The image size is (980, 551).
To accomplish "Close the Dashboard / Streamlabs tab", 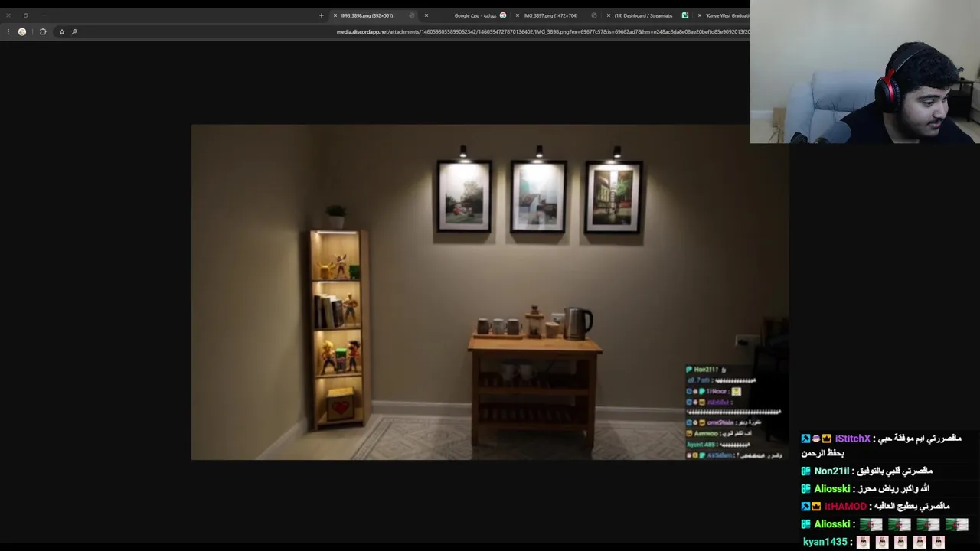I will (x=608, y=15).
